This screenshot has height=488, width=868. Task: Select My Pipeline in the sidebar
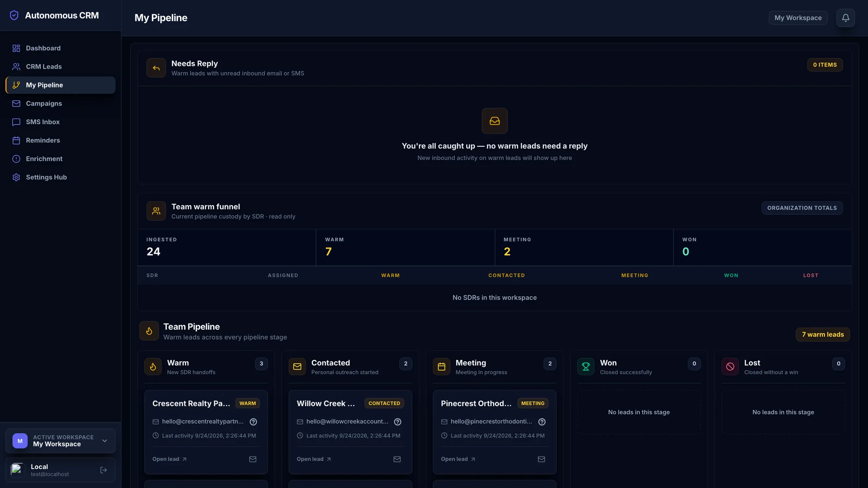(x=60, y=85)
